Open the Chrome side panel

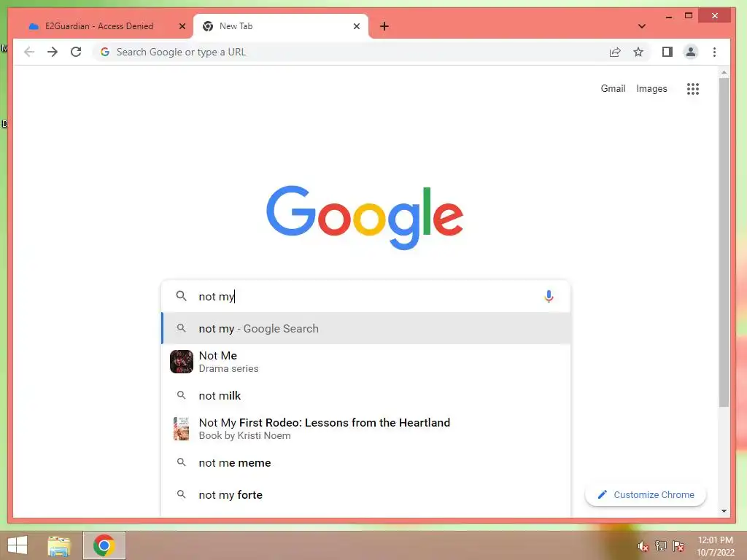(x=667, y=52)
